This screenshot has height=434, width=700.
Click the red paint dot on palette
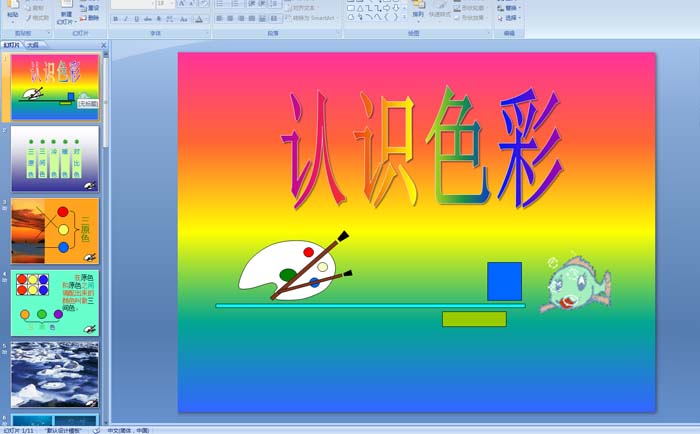tap(308, 252)
